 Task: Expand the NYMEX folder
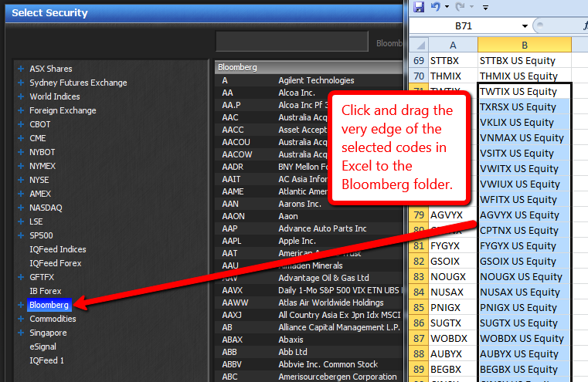(21, 166)
